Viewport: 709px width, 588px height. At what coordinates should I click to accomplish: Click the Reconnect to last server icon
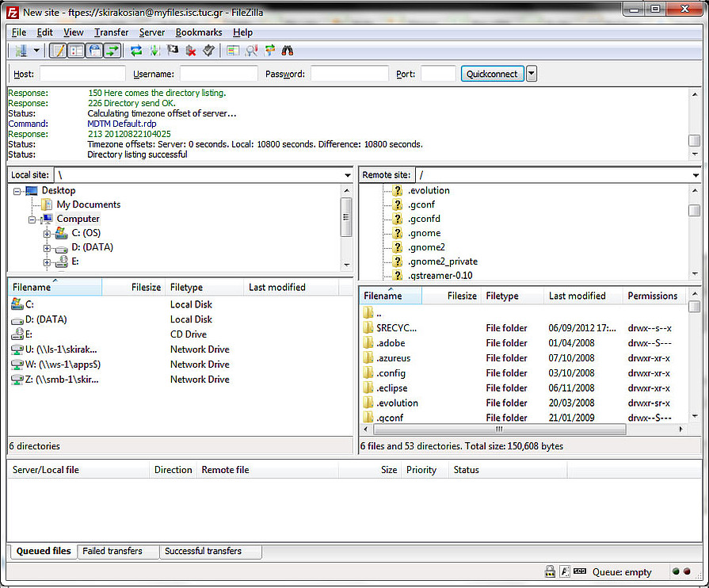208,51
